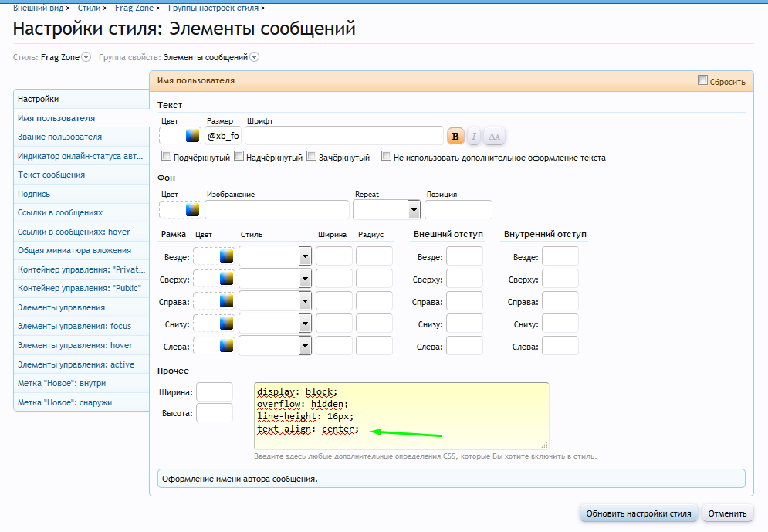Screen dimensions: 768x532
Task: Check 'Не использовать дополнительное оформление текста'
Action: (x=386, y=156)
